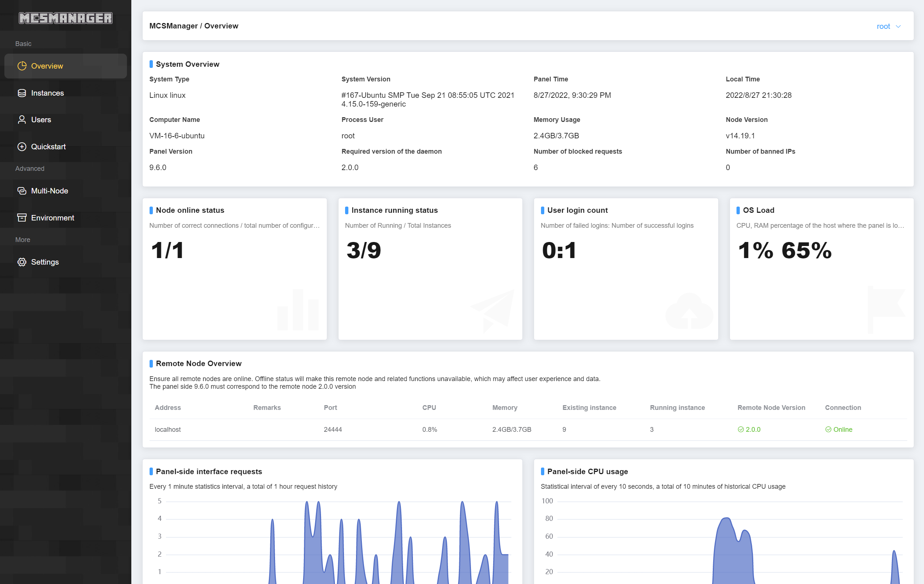Image resolution: width=924 pixels, height=584 pixels.
Task: Click the Address column header
Action: 168,407
